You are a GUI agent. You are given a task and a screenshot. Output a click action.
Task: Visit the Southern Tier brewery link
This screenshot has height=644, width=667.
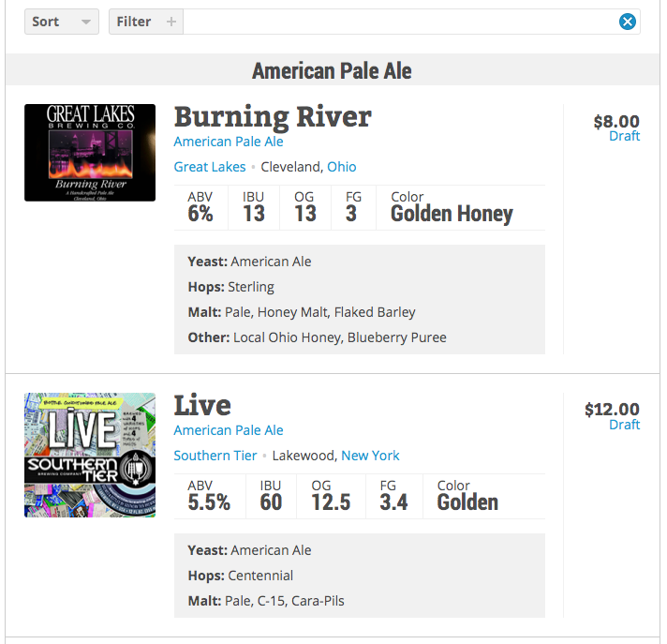point(215,456)
